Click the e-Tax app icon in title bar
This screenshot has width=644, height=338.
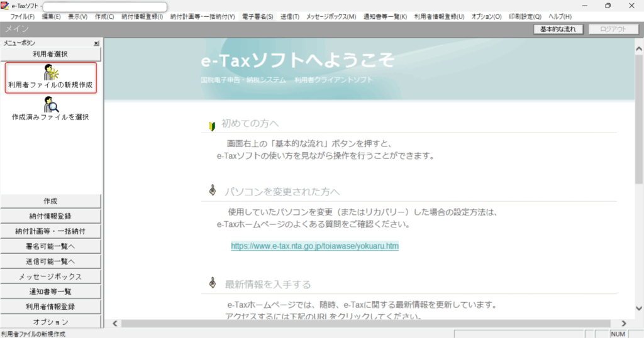(5, 5)
